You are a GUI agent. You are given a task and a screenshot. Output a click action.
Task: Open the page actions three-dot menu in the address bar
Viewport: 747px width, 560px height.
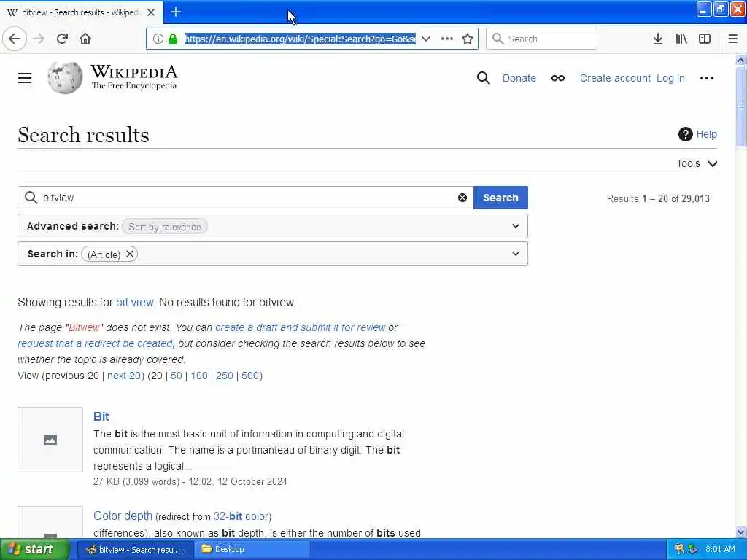click(x=447, y=39)
